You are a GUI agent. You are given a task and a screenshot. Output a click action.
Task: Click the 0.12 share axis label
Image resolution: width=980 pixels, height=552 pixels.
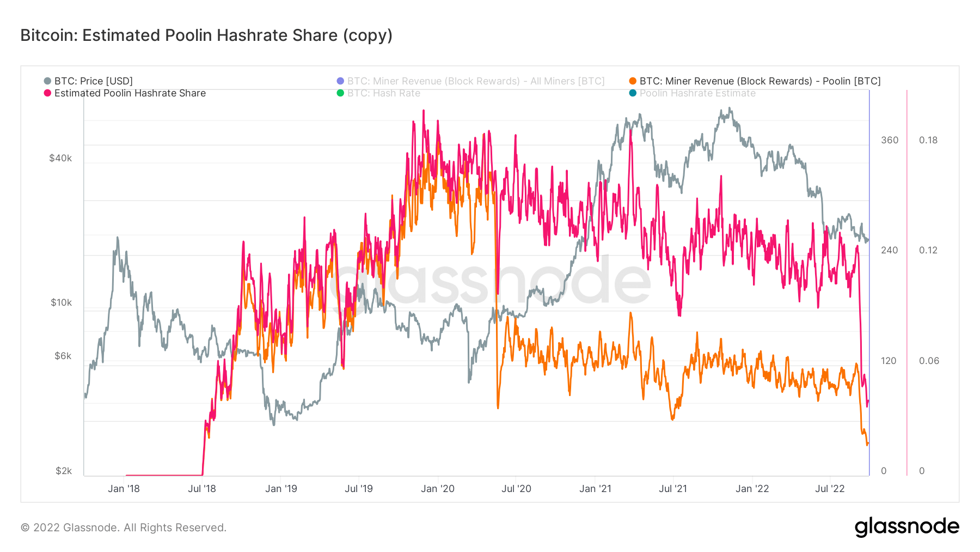[928, 250]
